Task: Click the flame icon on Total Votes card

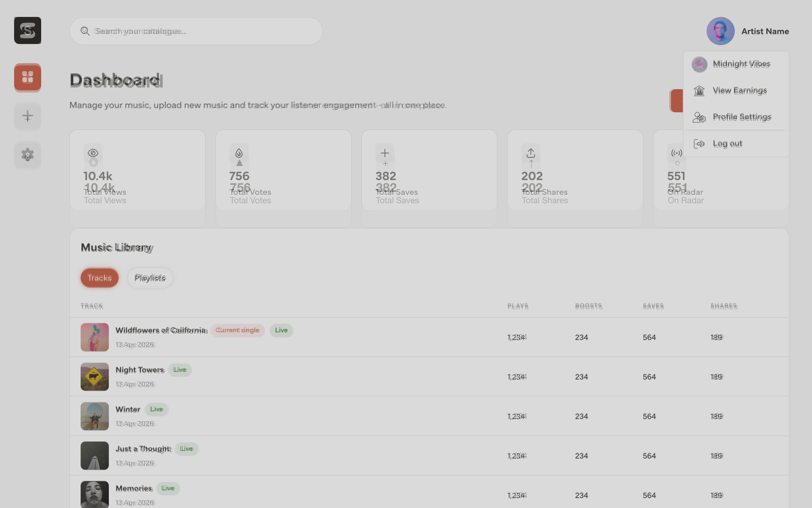Action: [239, 153]
